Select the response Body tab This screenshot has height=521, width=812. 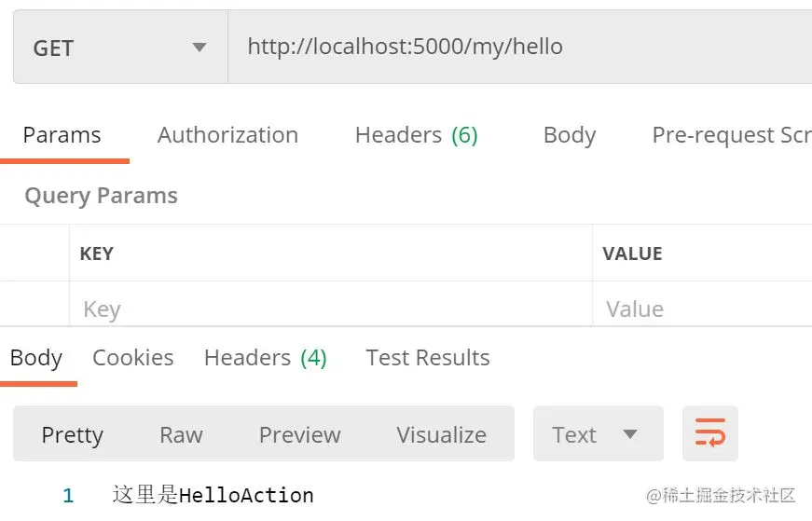pos(36,358)
